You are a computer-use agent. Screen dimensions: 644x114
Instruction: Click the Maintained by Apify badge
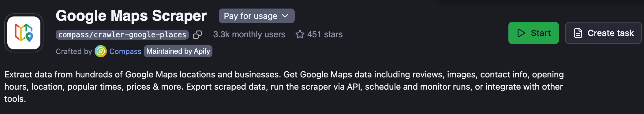[178, 51]
